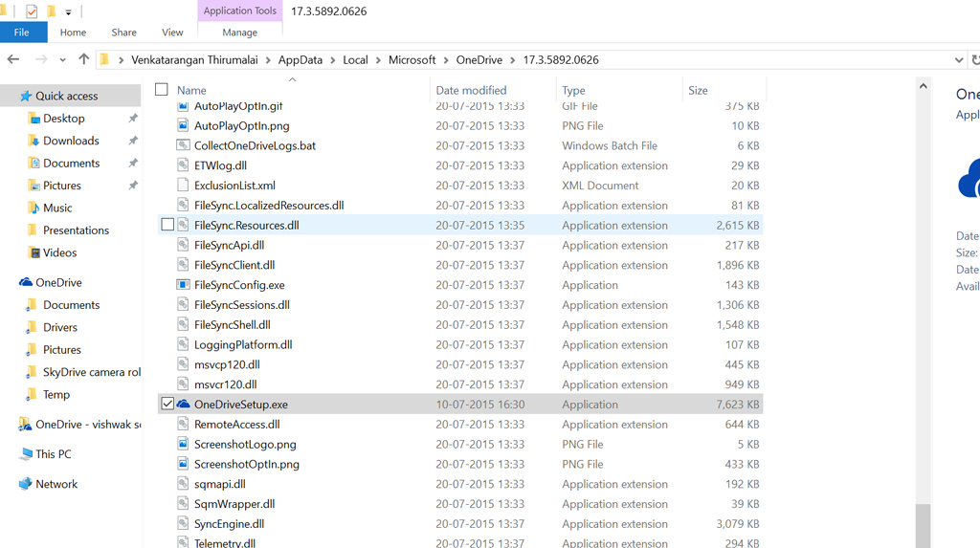Click the ScreenshotOptIn.png image icon
The height and width of the screenshot is (548, 980).
pyautogui.click(x=183, y=464)
